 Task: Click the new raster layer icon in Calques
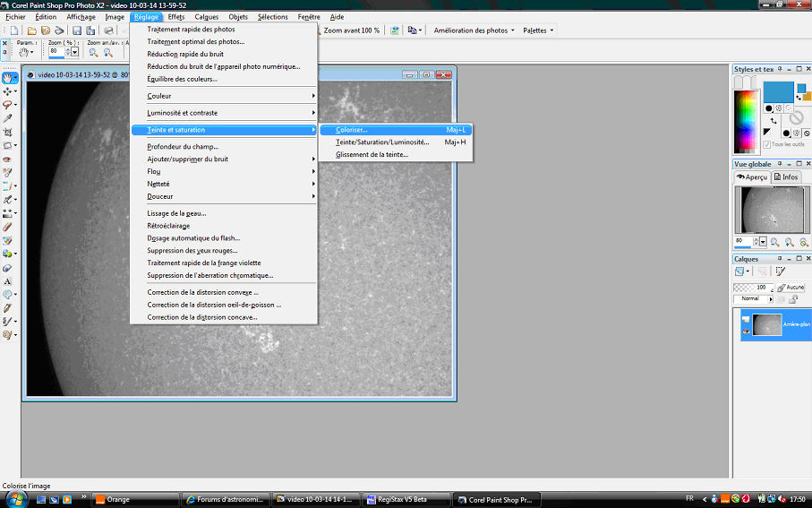tap(739, 271)
